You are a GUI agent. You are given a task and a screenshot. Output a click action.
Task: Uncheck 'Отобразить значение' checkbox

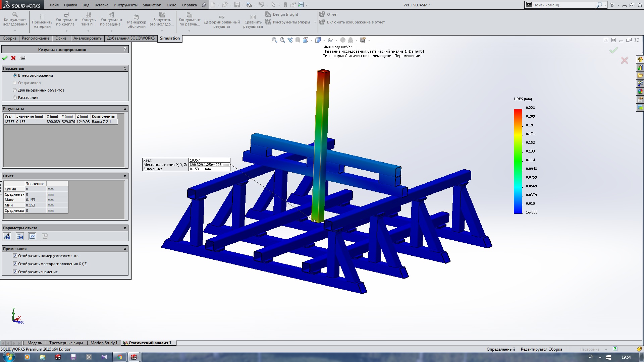pyautogui.click(x=15, y=272)
